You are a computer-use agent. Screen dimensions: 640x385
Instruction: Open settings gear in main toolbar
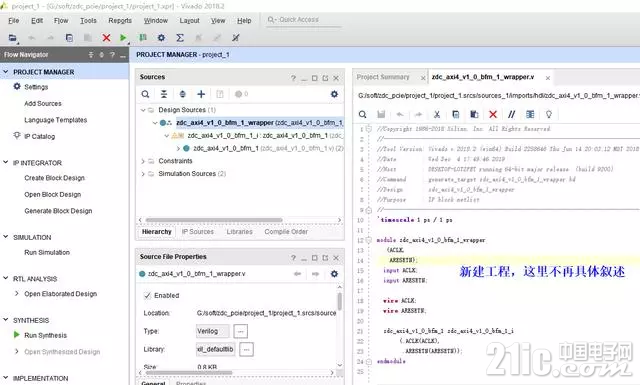coord(161,38)
